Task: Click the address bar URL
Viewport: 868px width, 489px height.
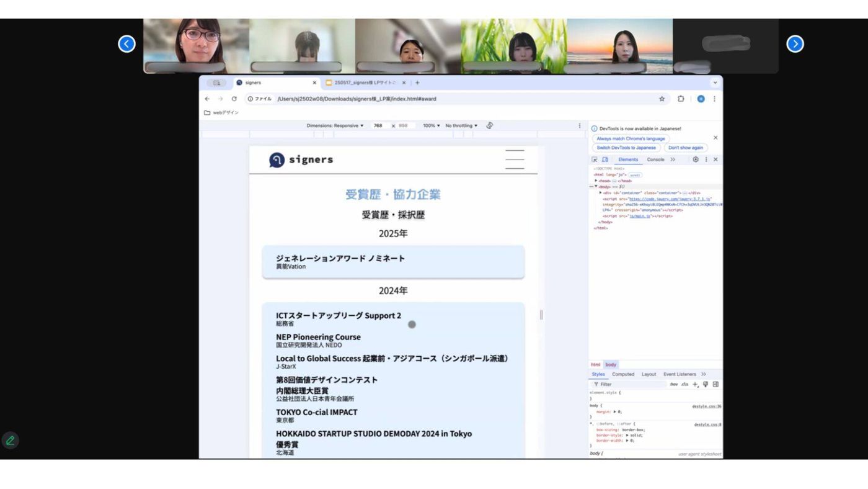Action: click(356, 99)
